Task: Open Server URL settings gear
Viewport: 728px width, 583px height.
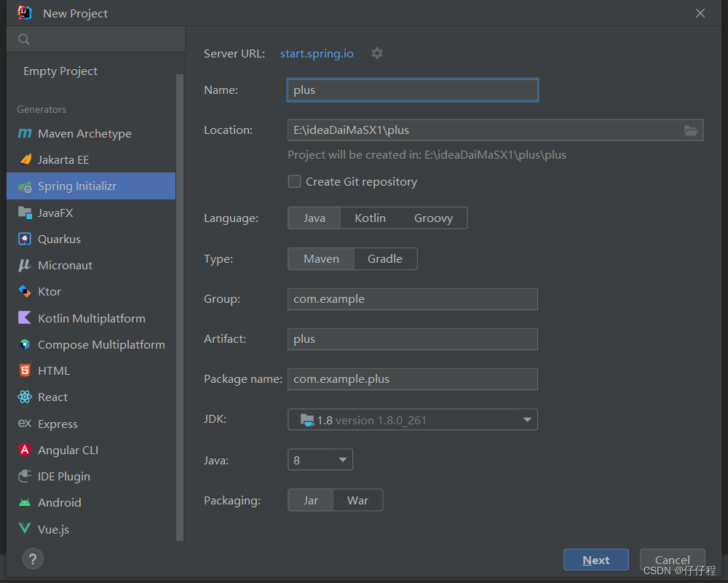Action: pyautogui.click(x=377, y=53)
